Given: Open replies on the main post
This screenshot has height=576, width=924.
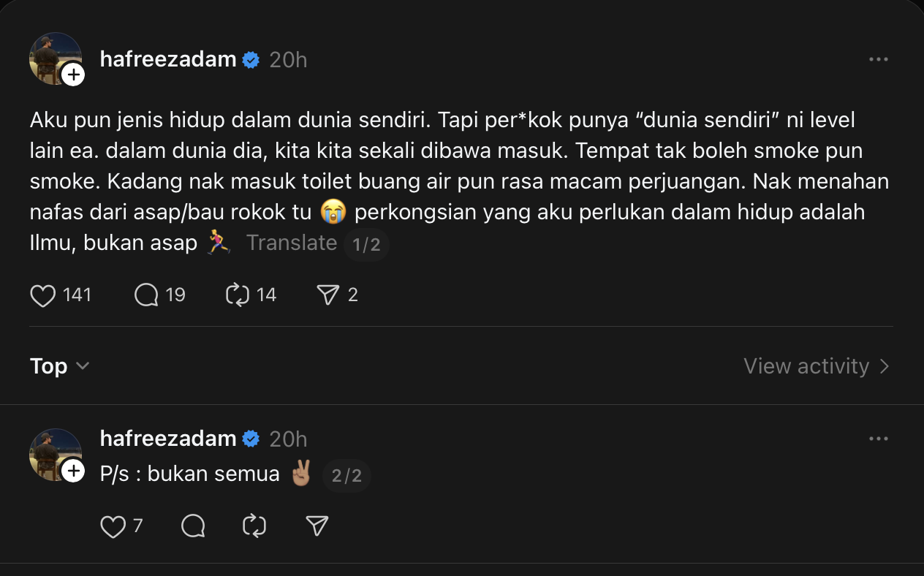Looking at the screenshot, I should [x=147, y=295].
